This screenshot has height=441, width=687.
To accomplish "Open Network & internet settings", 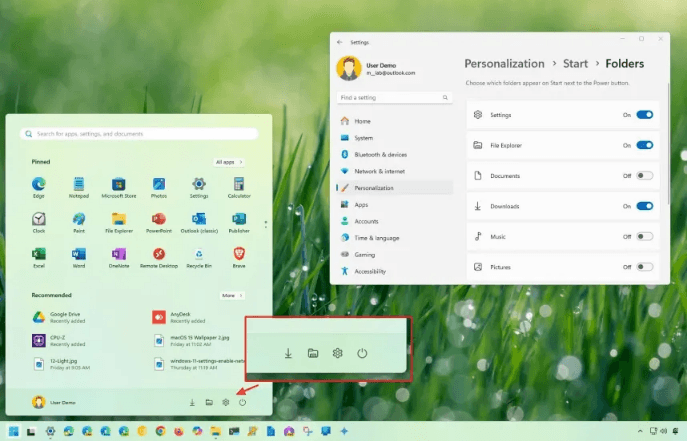I will click(394, 171).
